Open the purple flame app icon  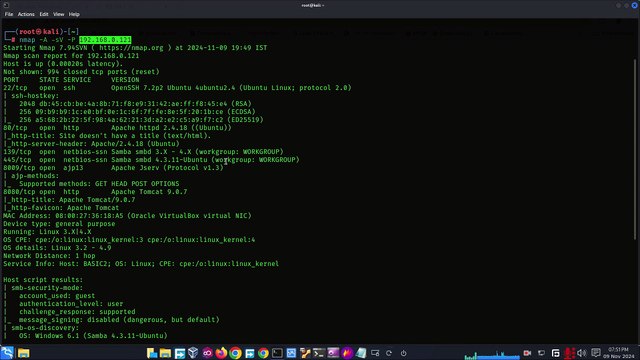click(x=347, y=353)
